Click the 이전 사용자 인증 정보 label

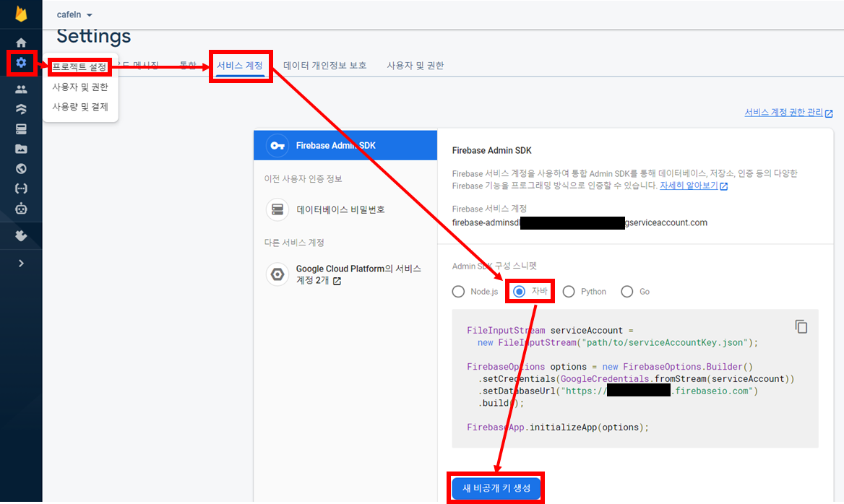pos(303,178)
